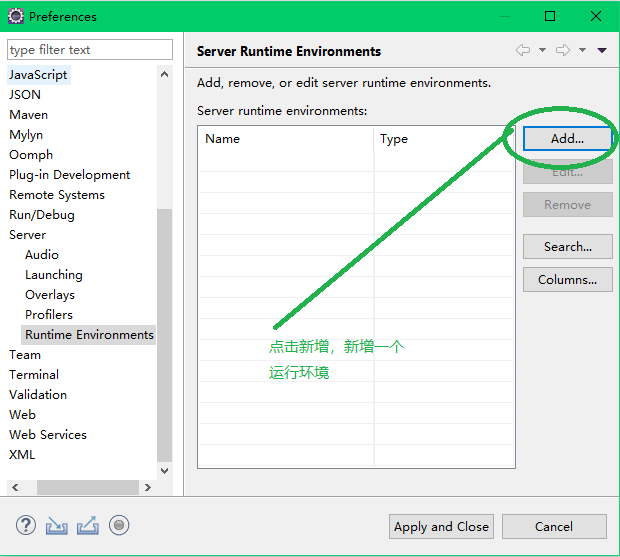Open the Help question mark icon
The height and width of the screenshot is (557, 620).
pos(26,526)
